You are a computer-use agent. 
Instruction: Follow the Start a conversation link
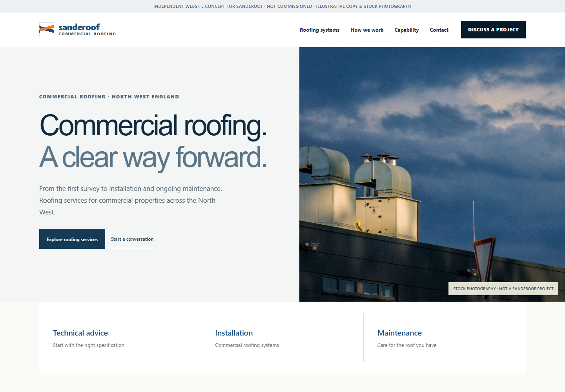[x=132, y=239]
